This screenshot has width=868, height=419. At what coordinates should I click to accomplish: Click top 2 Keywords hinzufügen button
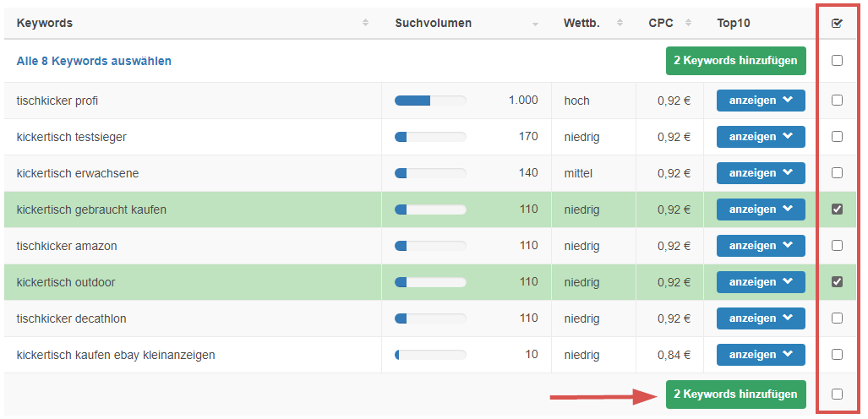click(x=735, y=61)
